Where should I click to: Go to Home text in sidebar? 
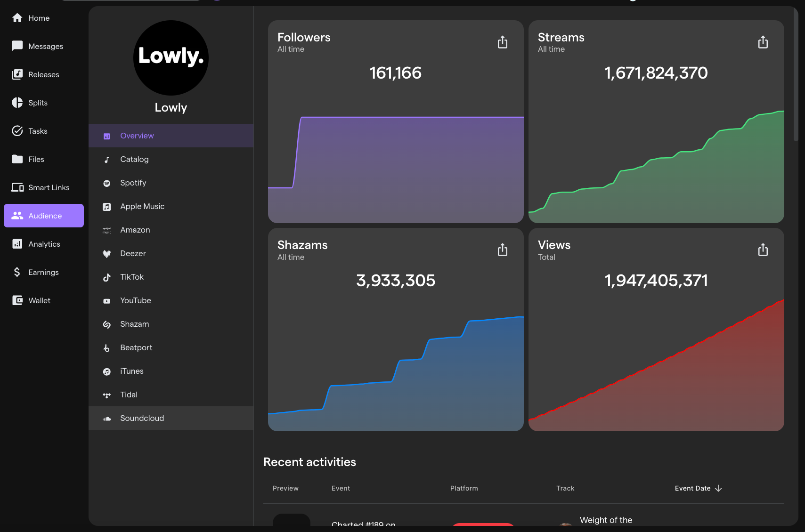(x=39, y=18)
